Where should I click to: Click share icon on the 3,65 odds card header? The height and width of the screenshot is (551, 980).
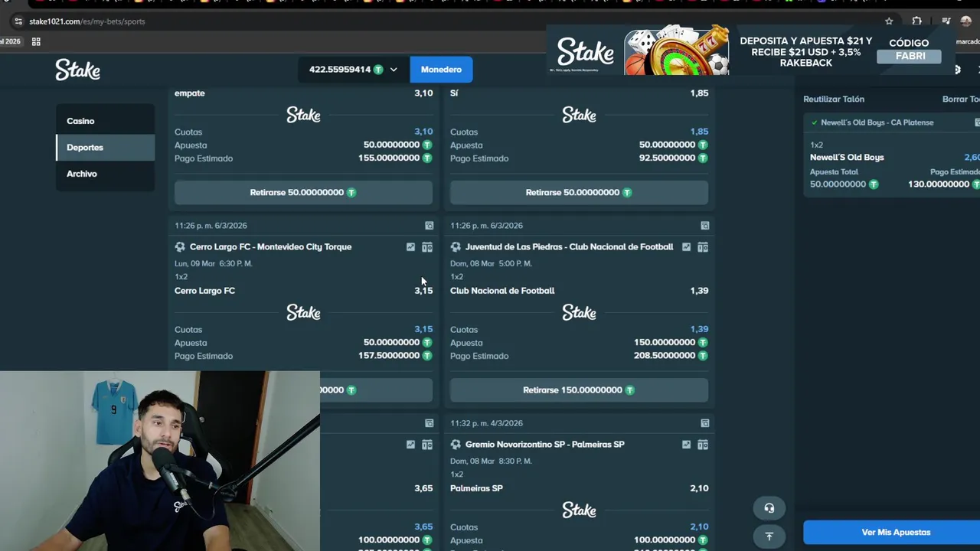pyautogui.click(x=429, y=423)
